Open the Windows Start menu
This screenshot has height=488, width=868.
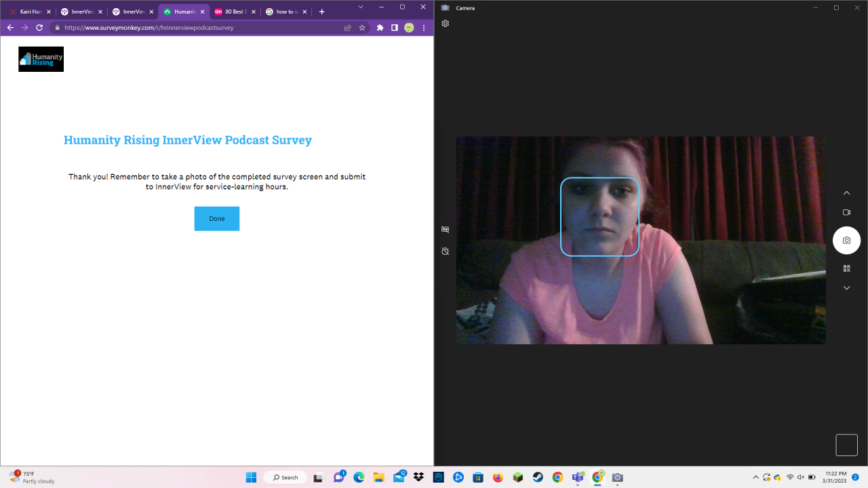[251, 477]
